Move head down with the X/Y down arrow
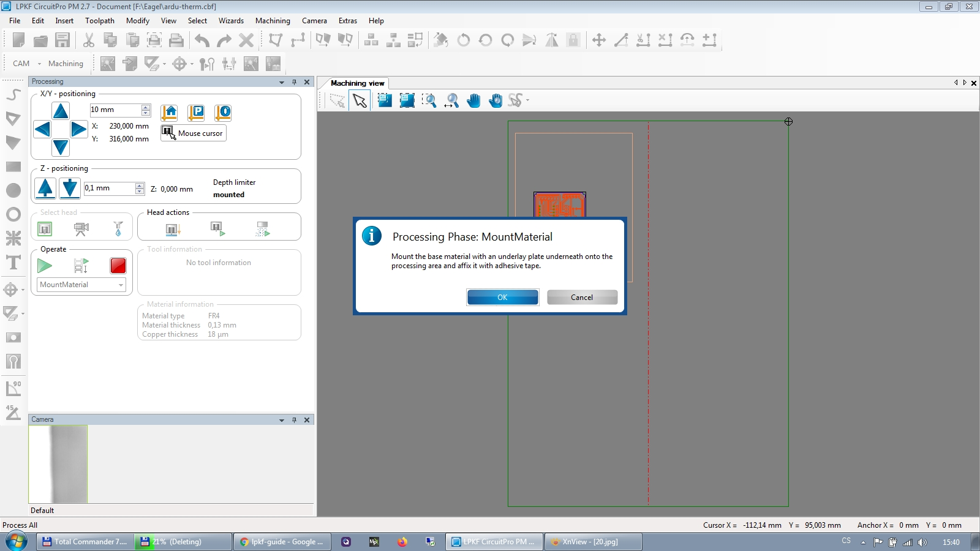Screen dimensions: 980x551 [61, 147]
